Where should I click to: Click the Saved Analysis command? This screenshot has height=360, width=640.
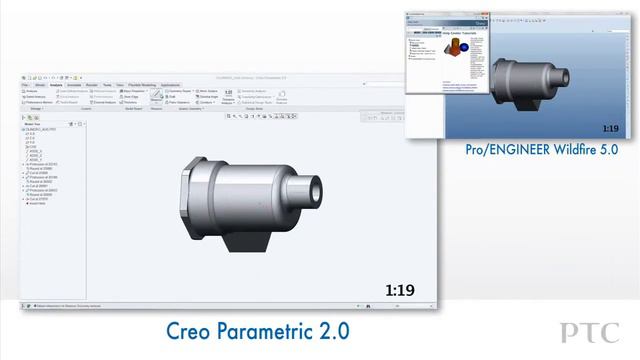click(34, 97)
